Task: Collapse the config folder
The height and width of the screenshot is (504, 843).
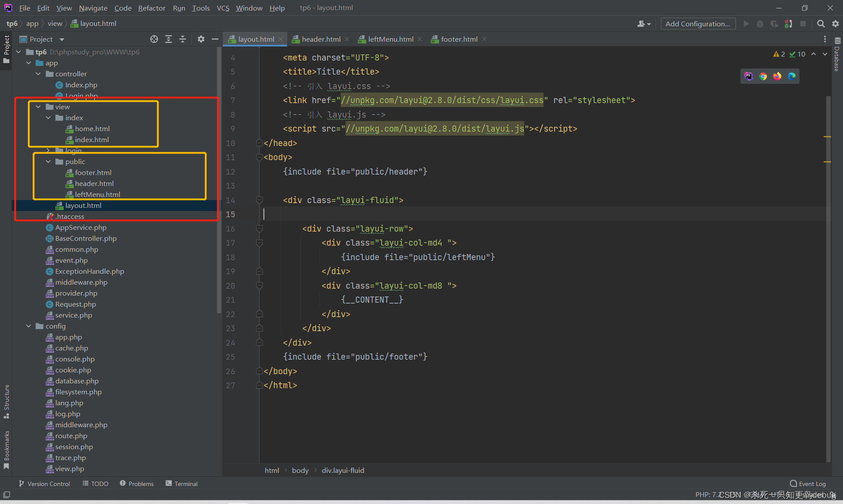Action: pyautogui.click(x=29, y=326)
